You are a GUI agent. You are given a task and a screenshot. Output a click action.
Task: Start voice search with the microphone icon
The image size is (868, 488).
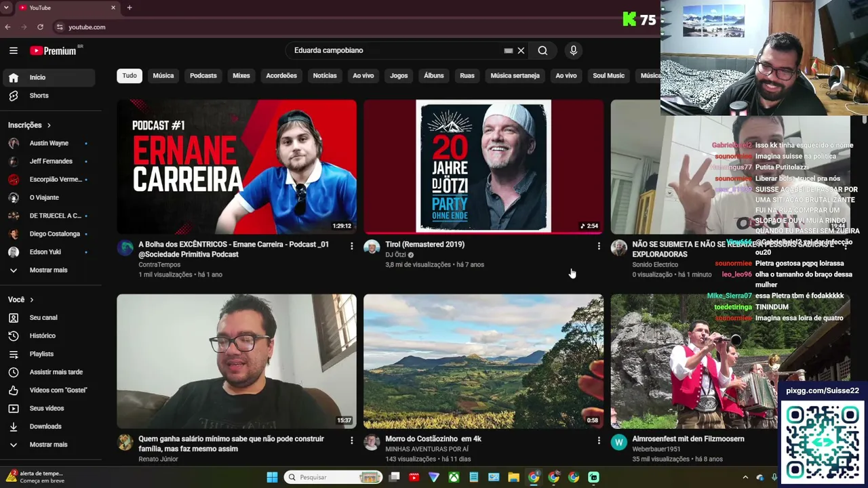click(574, 51)
